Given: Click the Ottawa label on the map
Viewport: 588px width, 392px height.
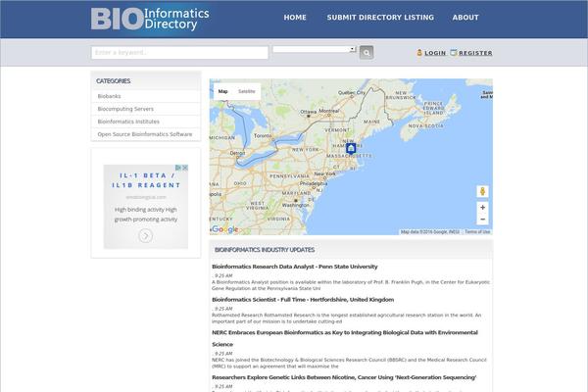Looking at the screenshot, I should (309, 112).
